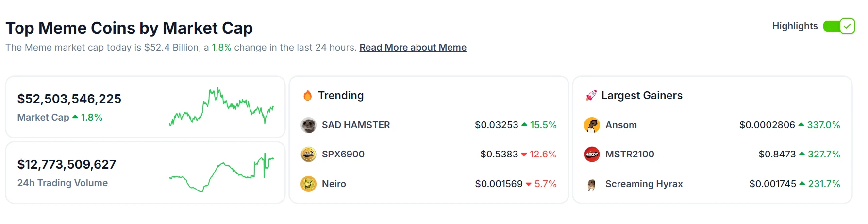868x224 pixels.
Task: Click the MSTR2100 coin icon
Action: pos(592,155)
